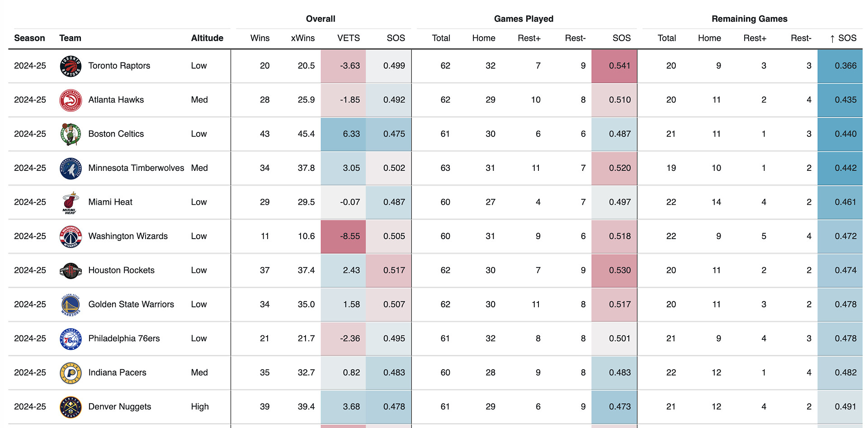The width and height of the screenshot is (868, 428).
Task: Click the Wins column header
Action: click(259, 38)
